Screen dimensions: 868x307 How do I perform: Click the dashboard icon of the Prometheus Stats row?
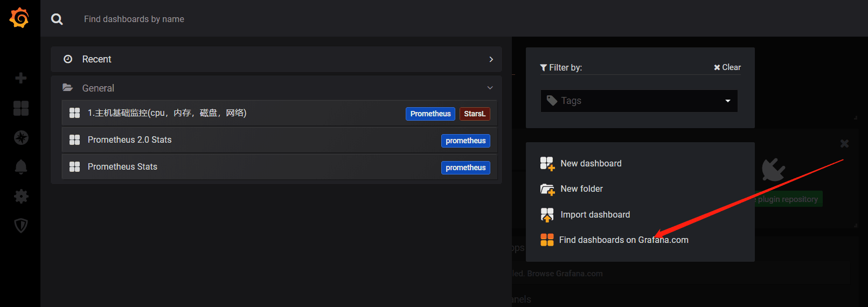tap(75, 167)
